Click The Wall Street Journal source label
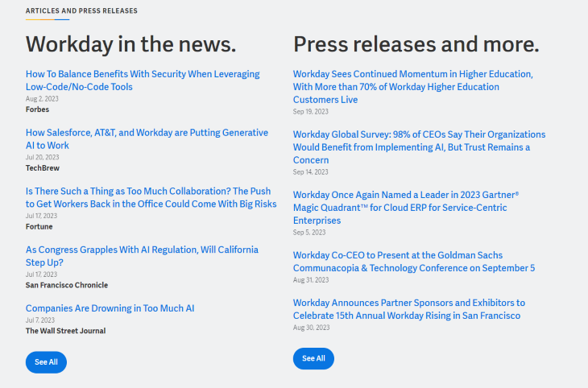 pos(65,331)
